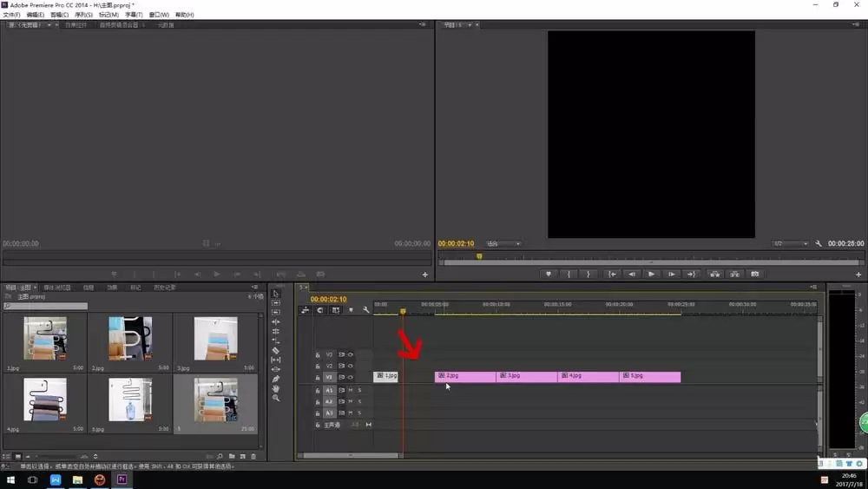868x489 pixels.
Task: Open timeline display settings wrench
Action: [365, 310]
